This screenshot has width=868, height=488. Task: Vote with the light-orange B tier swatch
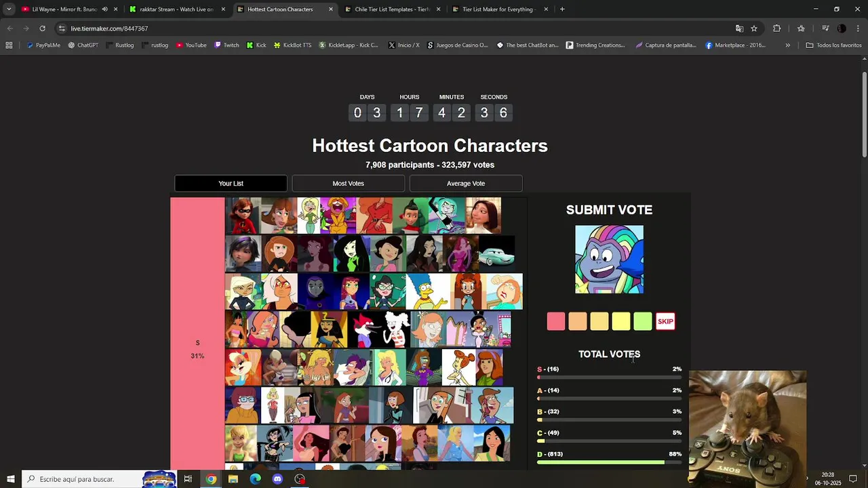[599, 321]
